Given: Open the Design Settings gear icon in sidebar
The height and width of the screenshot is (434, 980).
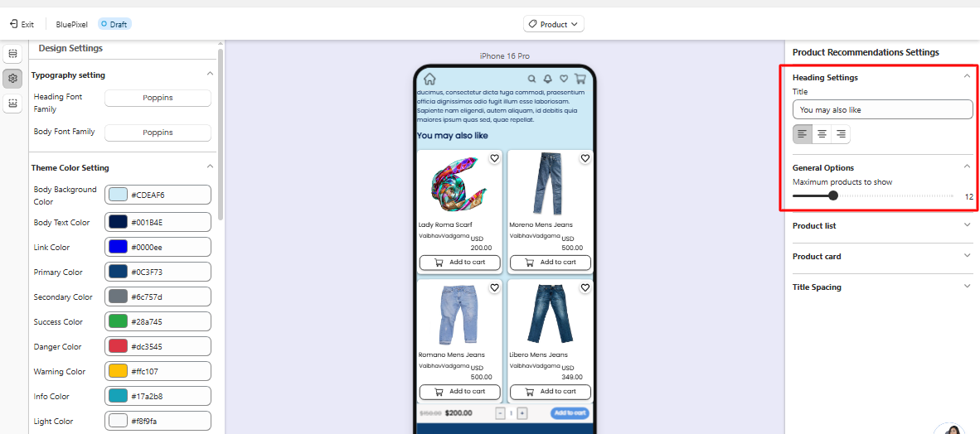Looking at the screenshot, I should point(12,79).
